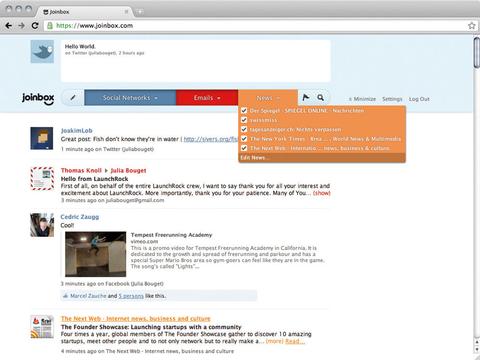The height and width of the screenshot is (360, 480).
Task: Close the Joinbox browser tab
Action: pos(126,12)
